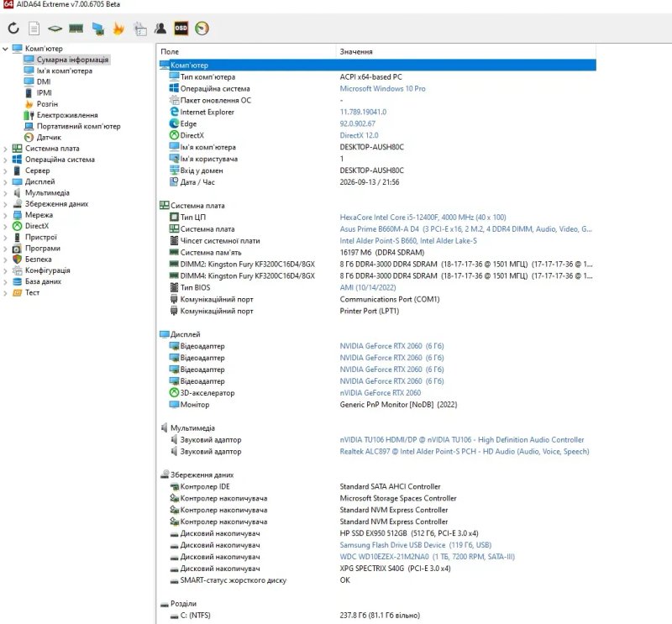The height and width of the screenshot is (624, 672).
Task: Open the Report page icon in toolbar
Action: click(x=34, y=29)
